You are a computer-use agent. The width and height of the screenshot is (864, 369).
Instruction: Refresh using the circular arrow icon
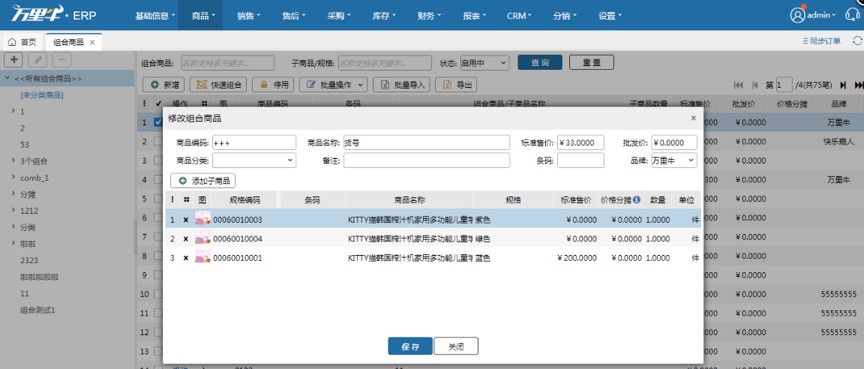pyautogui.click(x=857, y=41)
